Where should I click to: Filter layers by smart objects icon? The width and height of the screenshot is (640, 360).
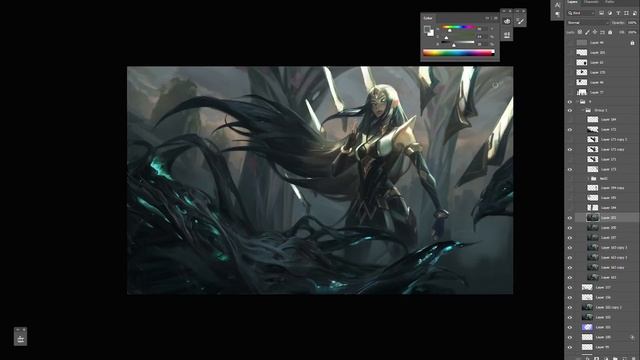(635, 13)
